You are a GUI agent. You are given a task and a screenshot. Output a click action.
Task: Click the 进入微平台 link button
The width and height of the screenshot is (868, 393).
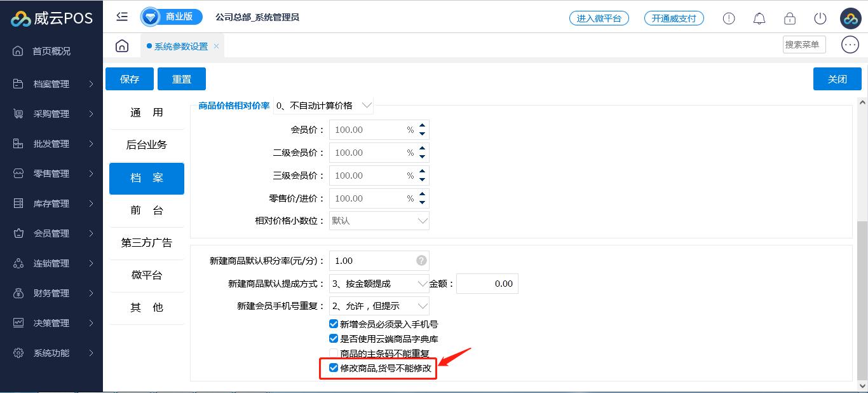pyautogui.click(x=599, y=18)
